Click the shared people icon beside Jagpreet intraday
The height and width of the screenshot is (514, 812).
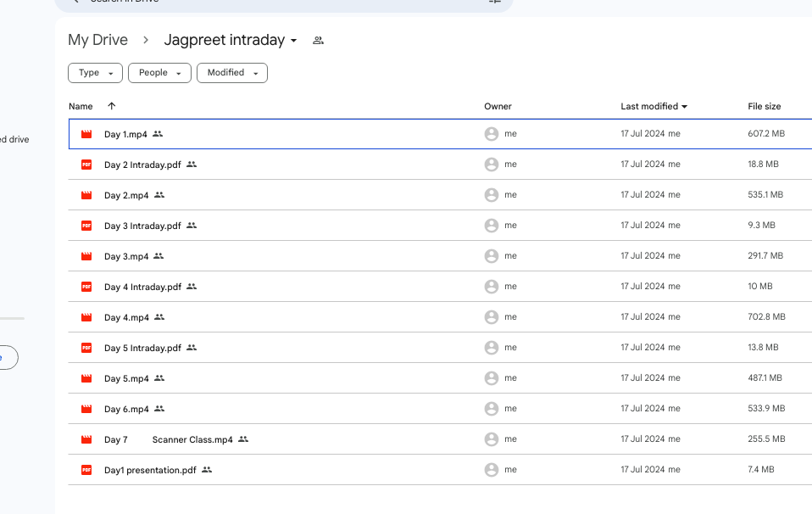(318, 41)
